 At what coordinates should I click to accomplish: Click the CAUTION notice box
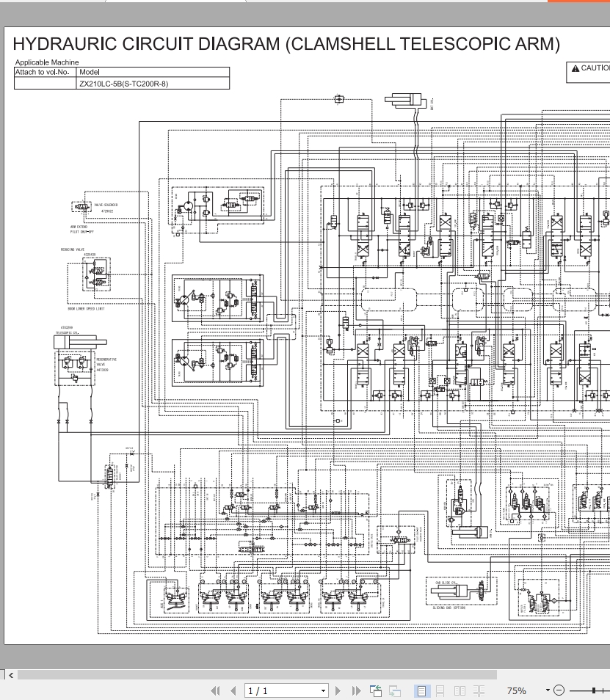pos(588,72)
